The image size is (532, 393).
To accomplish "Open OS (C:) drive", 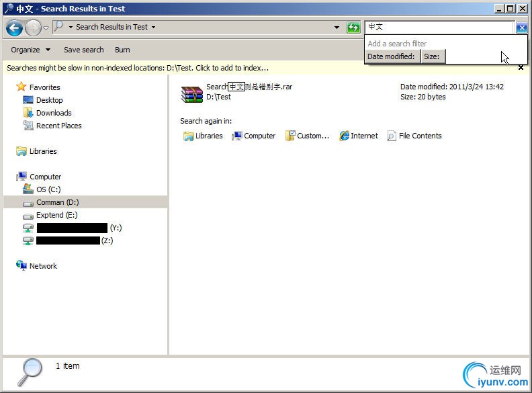I will [48, 189].
